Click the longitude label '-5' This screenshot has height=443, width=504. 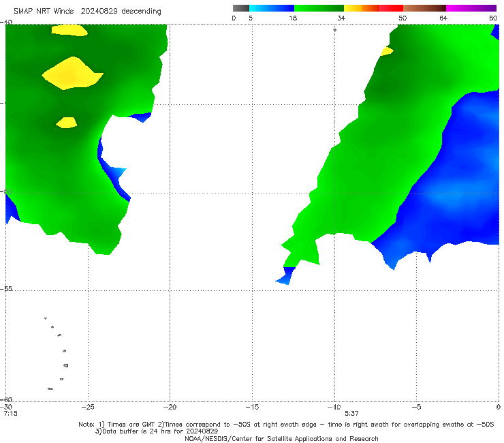(x=416, y=407)
